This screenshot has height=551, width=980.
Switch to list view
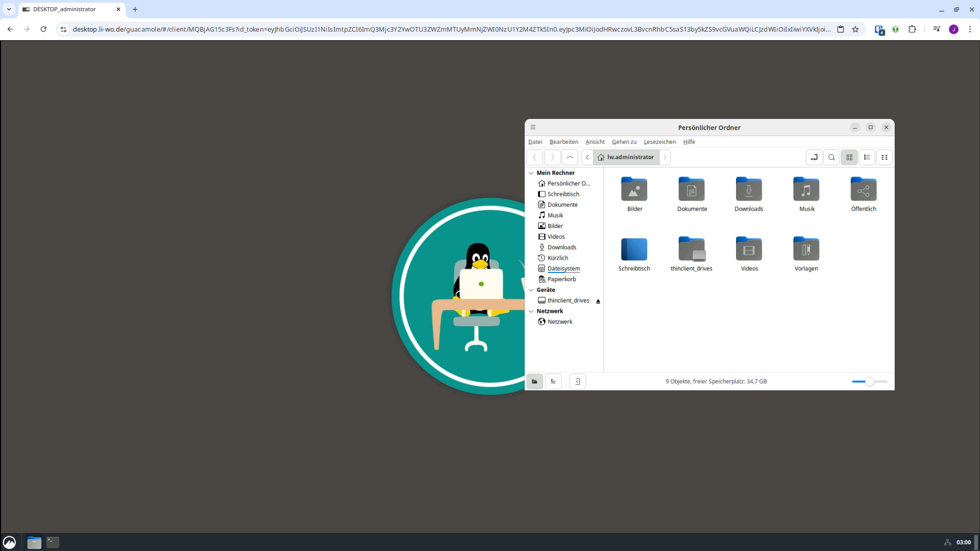point(867,157)
